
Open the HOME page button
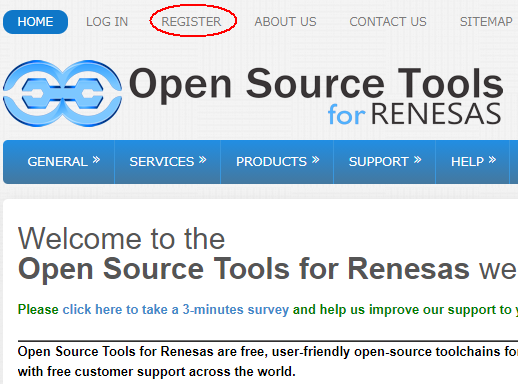[35, 22]
